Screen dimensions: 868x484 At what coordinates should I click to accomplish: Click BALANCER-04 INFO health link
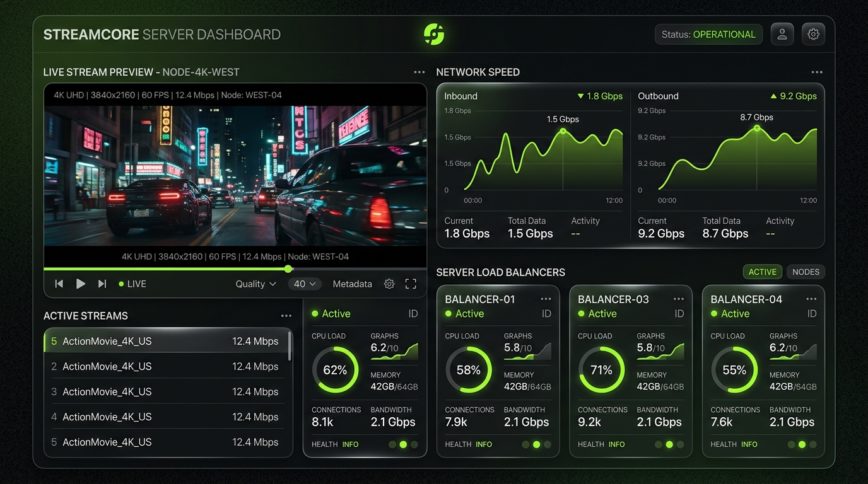click(x=749, y=444)
